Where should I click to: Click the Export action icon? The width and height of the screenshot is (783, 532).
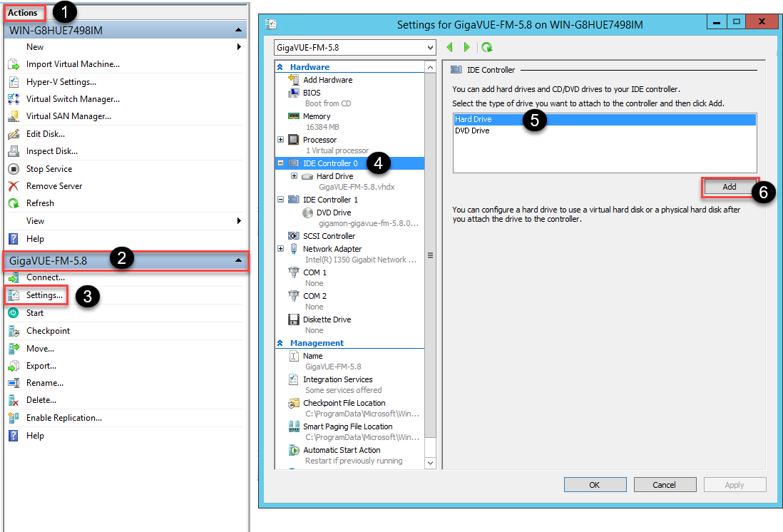click(x=13, y=366)
